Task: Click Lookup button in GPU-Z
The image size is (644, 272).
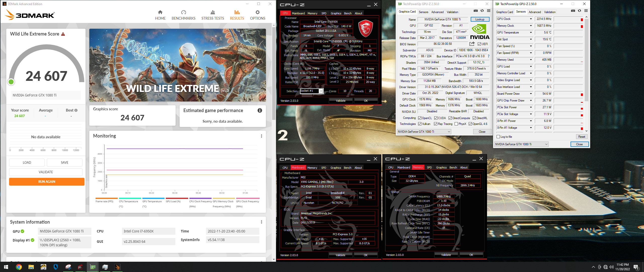Action: [x=479, y=19]
